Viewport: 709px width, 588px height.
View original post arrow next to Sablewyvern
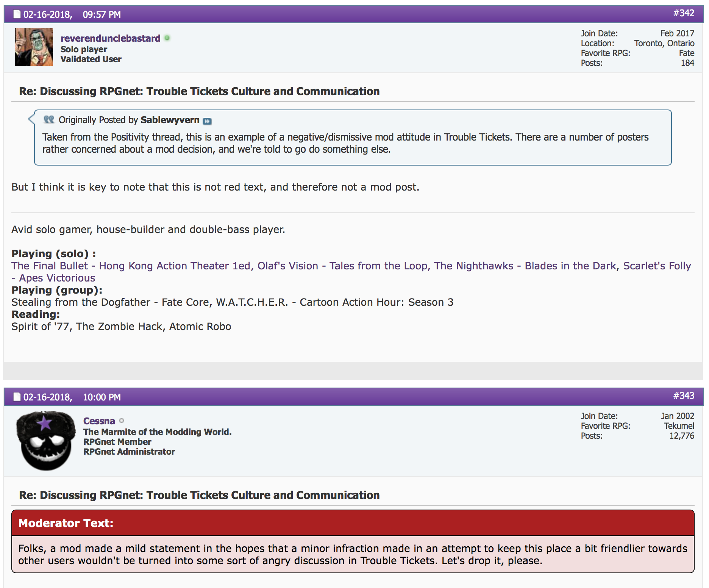(207, 121)
